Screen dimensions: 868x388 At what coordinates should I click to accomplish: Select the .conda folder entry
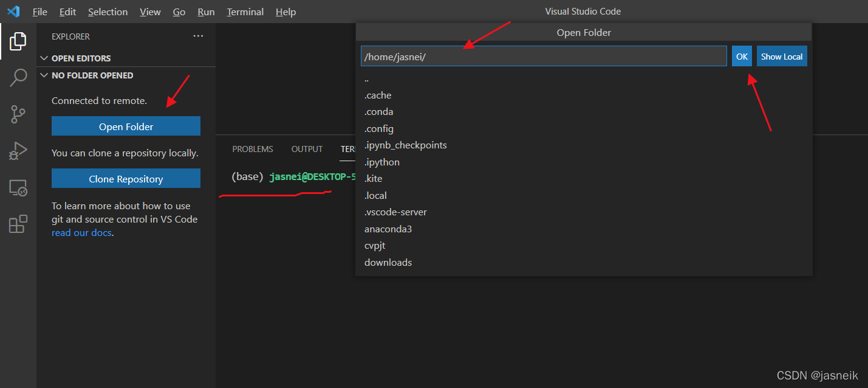pos(584,112)
